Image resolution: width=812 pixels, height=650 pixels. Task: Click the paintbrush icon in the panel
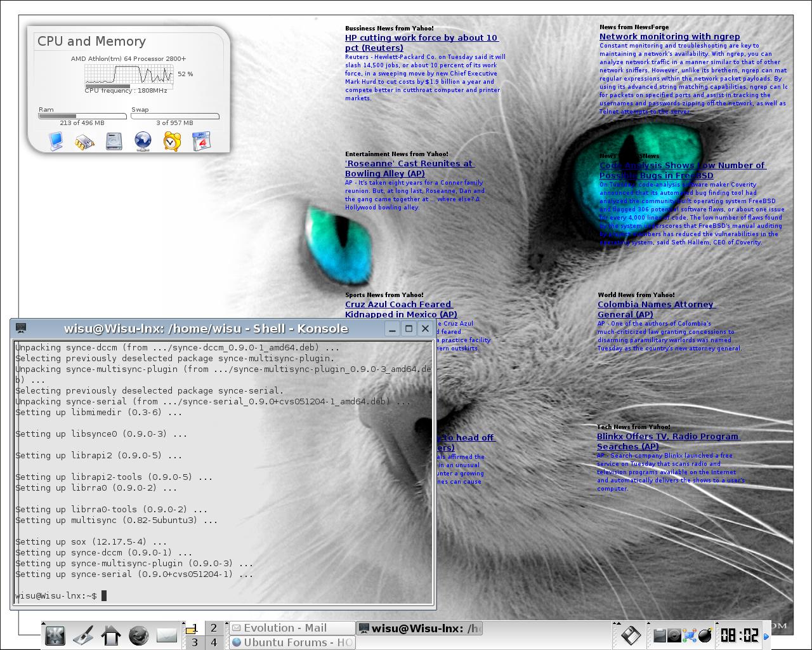pos(83,635)
